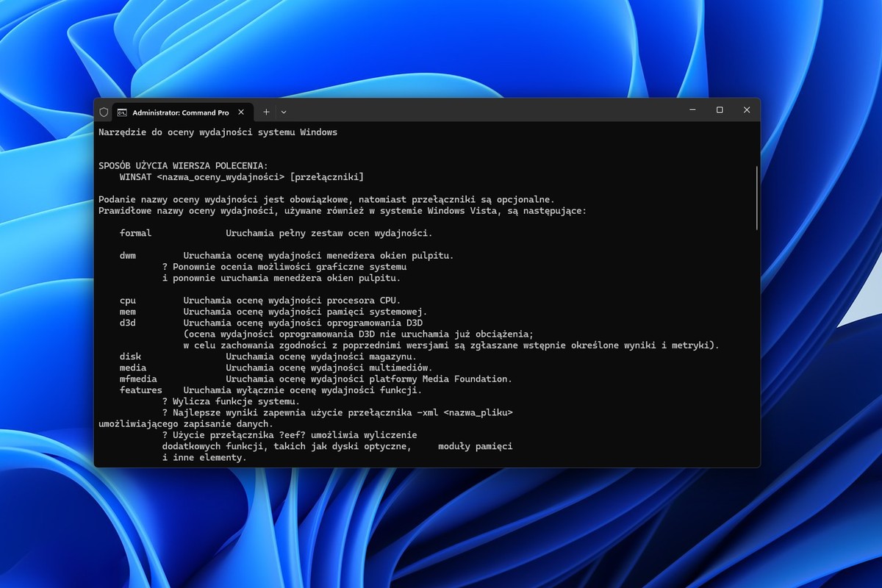
Task: Open a new terminal tab
Action: (266, 112)
